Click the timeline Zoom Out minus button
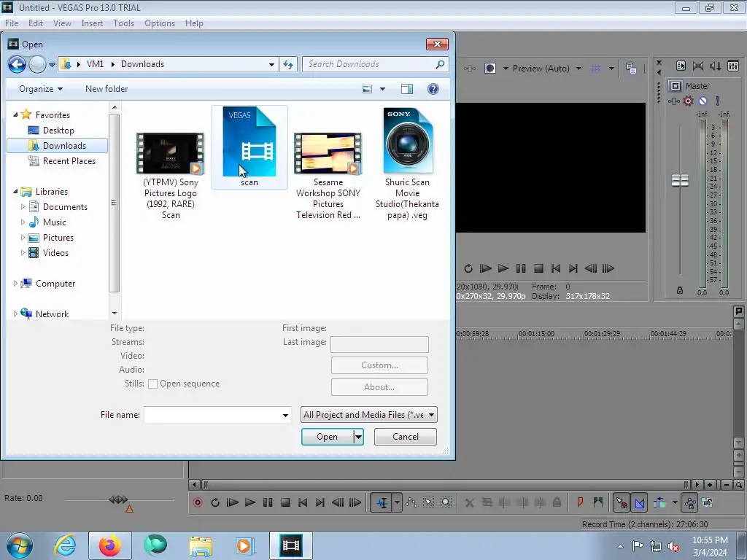This screenshot has height=560, width=747. 726,485
